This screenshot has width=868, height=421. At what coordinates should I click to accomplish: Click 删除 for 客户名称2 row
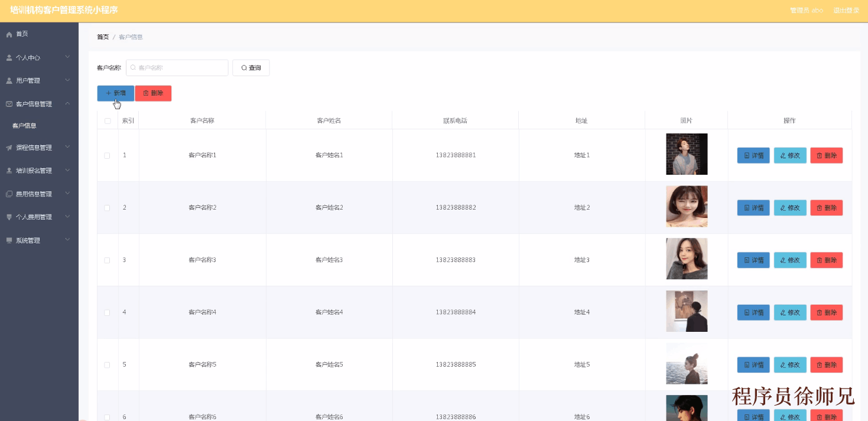coord(827,208)
